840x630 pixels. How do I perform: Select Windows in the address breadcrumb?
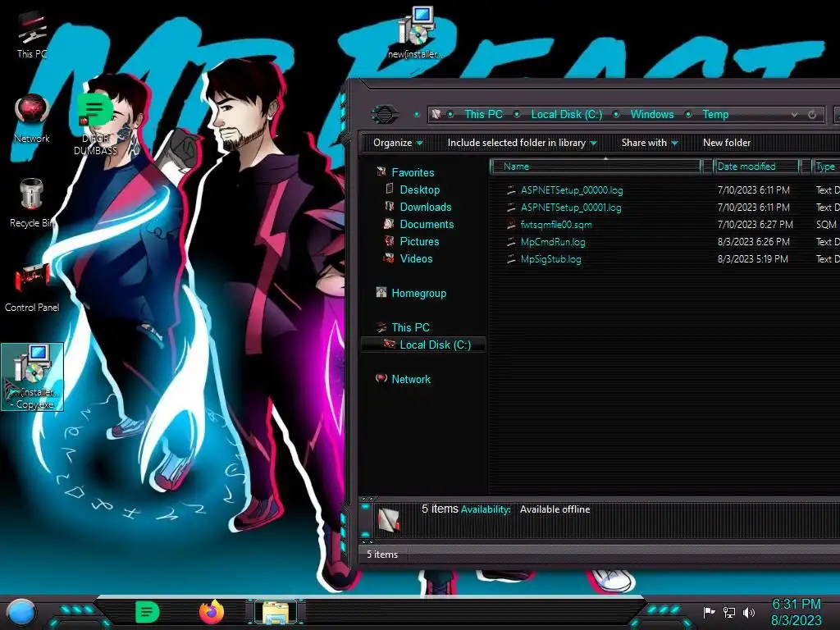pyautogui.click(x=652, y=114)
